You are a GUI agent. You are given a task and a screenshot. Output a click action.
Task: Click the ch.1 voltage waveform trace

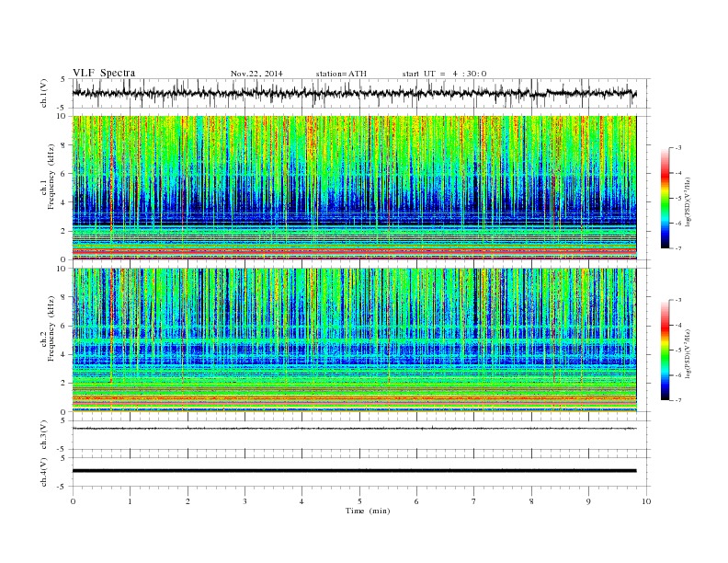[x=354, y=93]
